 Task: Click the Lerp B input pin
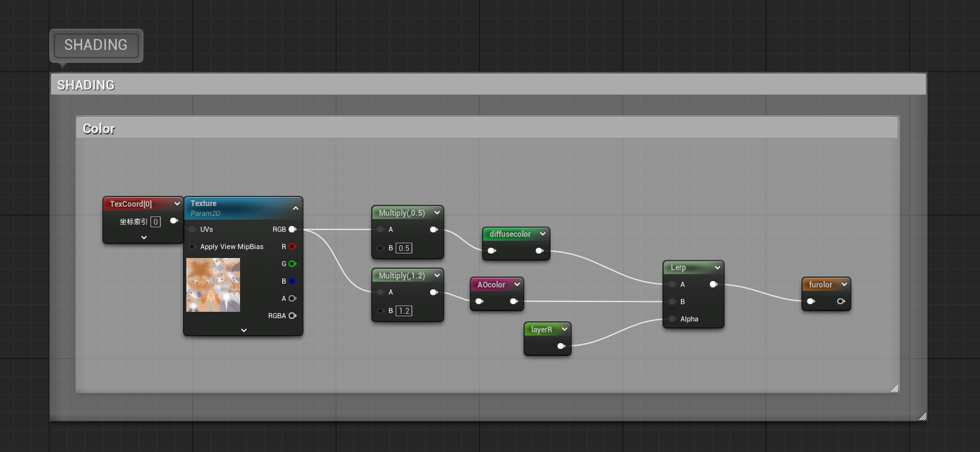(x=672, y=302)
